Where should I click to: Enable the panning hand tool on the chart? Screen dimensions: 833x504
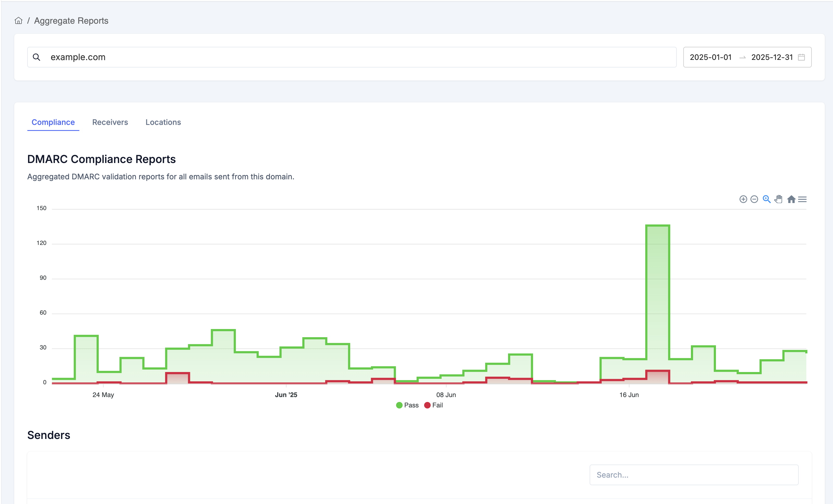(x=778, y=199)
